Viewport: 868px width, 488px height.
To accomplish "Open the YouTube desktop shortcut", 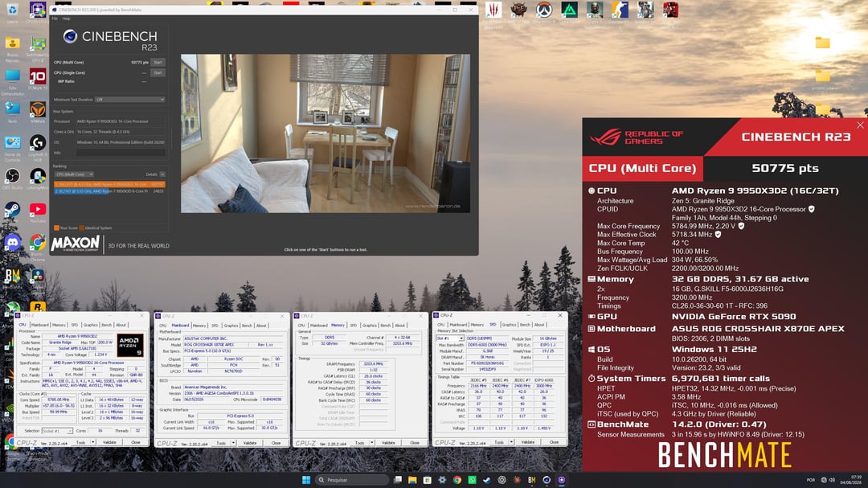I will (x=37, y=211).
